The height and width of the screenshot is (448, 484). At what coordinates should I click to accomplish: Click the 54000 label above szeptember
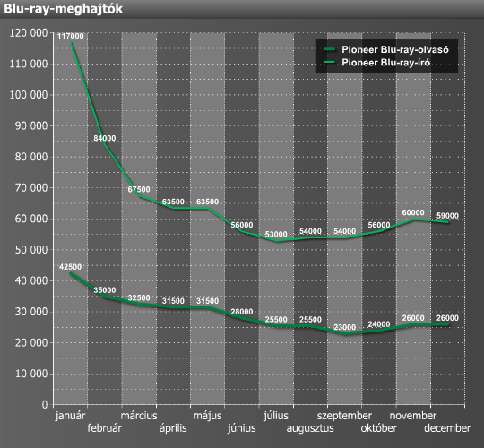pos(344,231)
